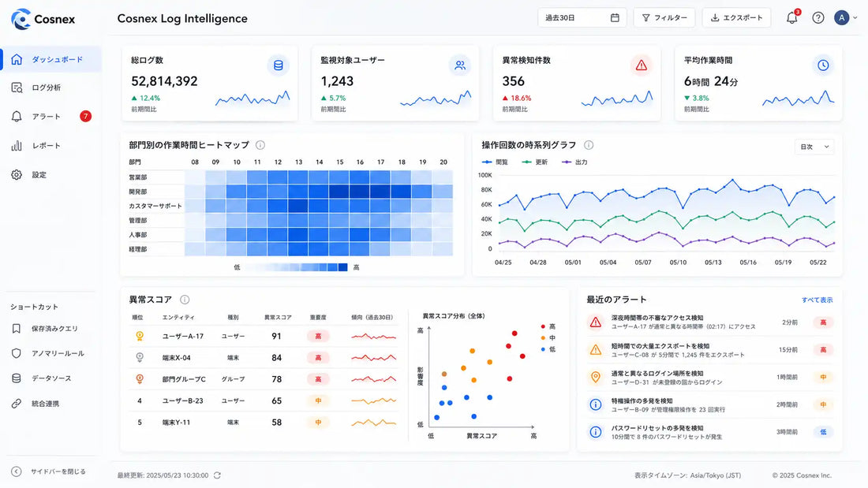The width and height of the screenshot is (868, 488).
Task: Click the refresh icon beside 最終更新
Action: tap(218, 475)
